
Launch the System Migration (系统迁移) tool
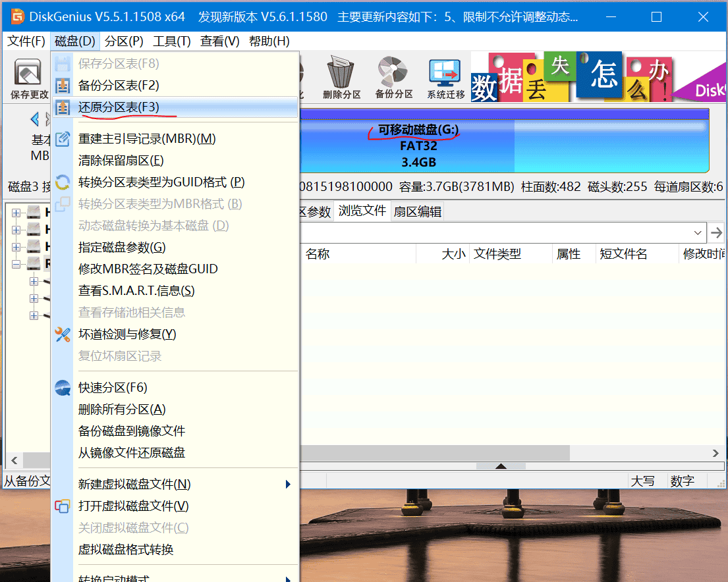(x=445, y=78)
